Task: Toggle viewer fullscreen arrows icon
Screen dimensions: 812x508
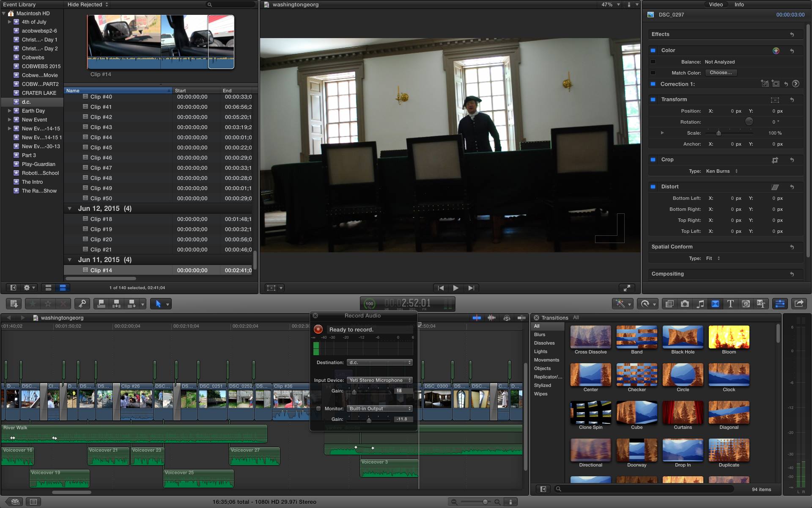Action: tap(627, 288)
